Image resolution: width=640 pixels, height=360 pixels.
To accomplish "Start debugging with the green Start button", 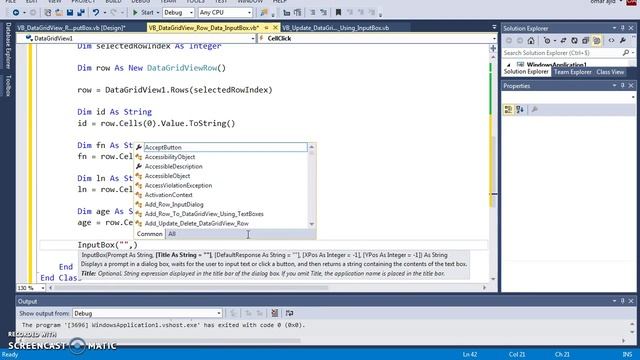I will coord(143,13).
